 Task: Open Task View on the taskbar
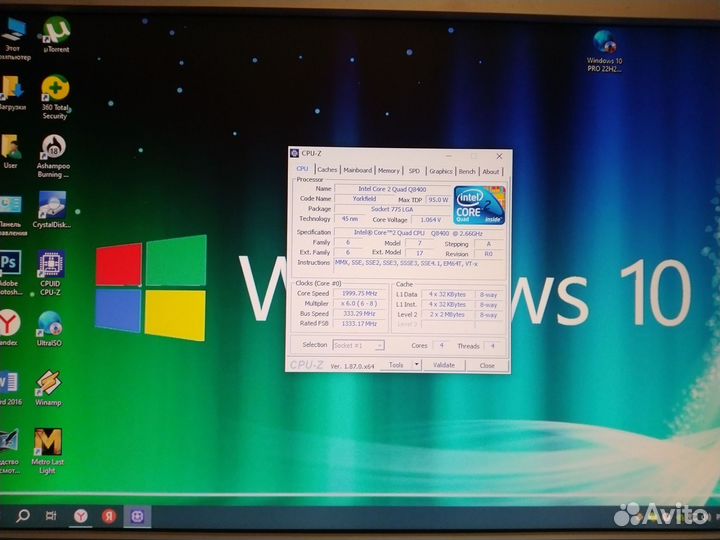point(51,516)
